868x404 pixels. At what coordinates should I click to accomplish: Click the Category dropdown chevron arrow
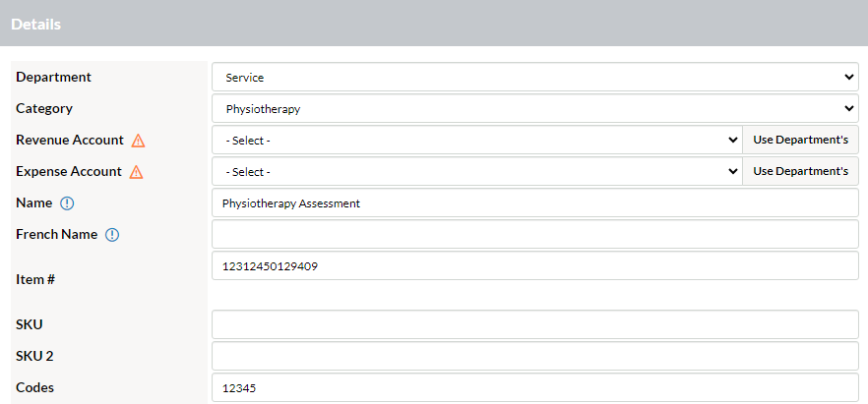(x=848, y=108)
